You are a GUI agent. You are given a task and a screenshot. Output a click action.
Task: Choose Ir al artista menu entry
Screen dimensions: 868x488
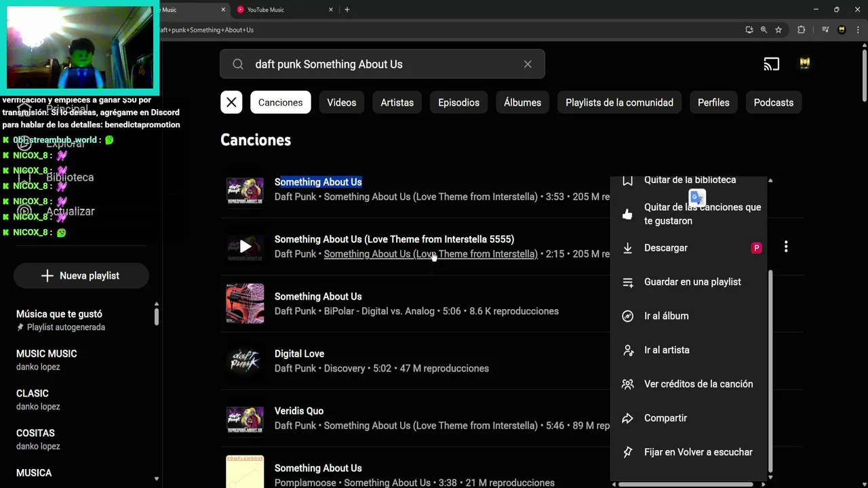[690, 350]
